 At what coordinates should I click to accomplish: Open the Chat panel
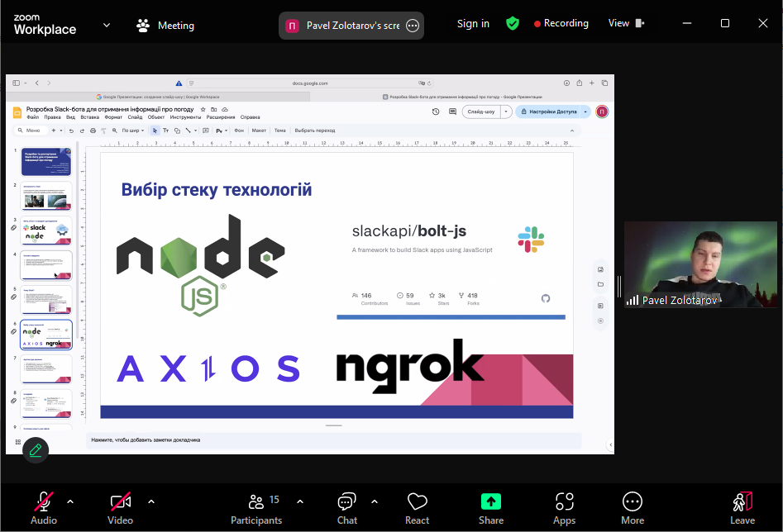(x=347, y=507)
